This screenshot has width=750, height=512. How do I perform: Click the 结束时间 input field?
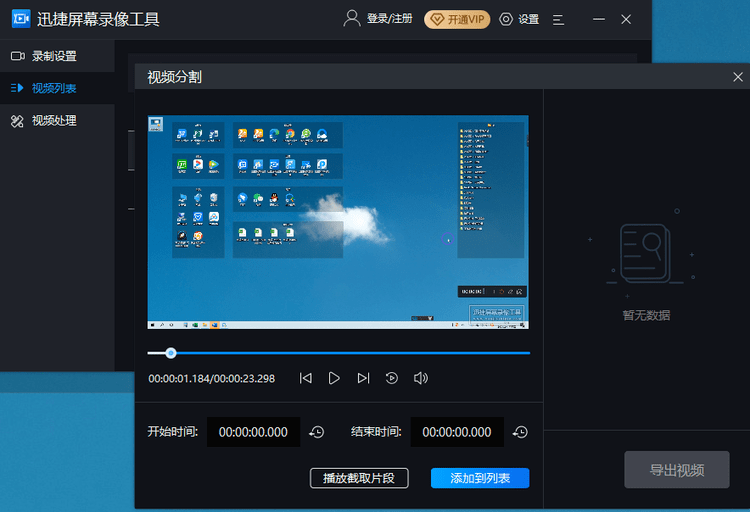(x=457, y=432)
